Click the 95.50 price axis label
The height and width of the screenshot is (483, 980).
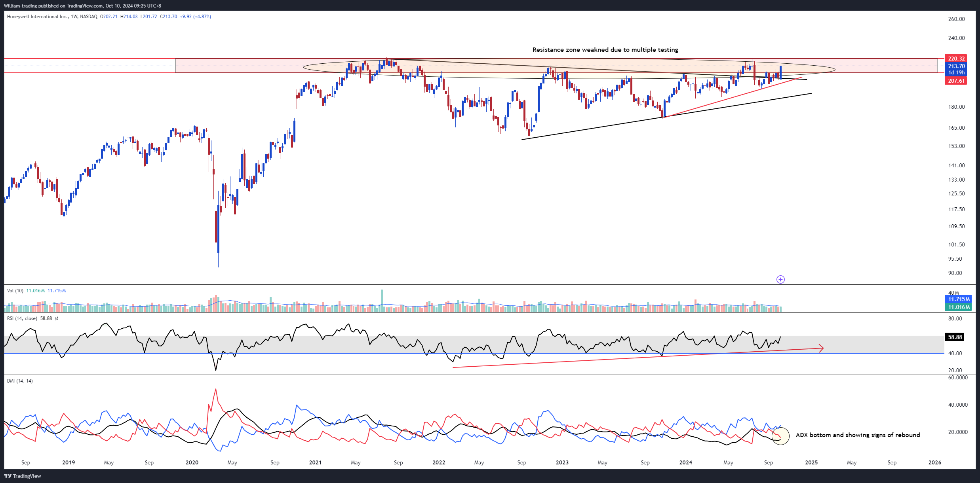(955, 259)
